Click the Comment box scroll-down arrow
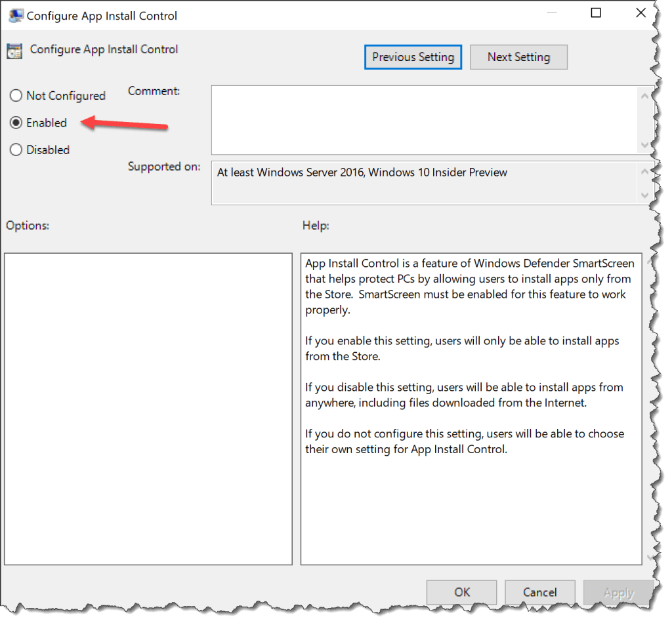672x623 pixels. click(x=645, y=146)
